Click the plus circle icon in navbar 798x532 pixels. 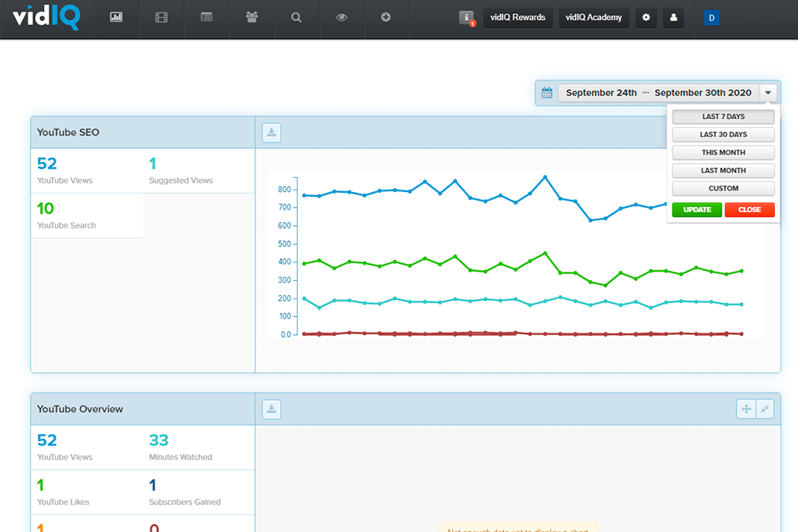[386, 17]
